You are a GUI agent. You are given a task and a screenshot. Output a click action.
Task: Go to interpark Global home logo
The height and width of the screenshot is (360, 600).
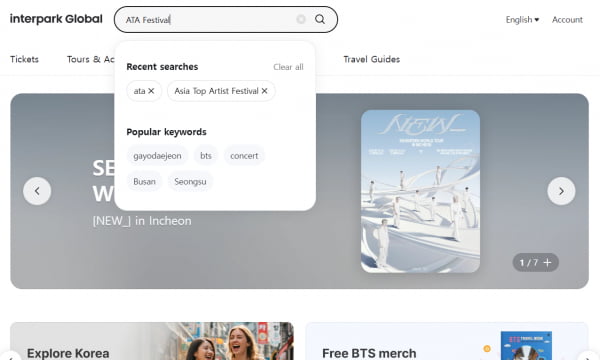coord(56,19)
